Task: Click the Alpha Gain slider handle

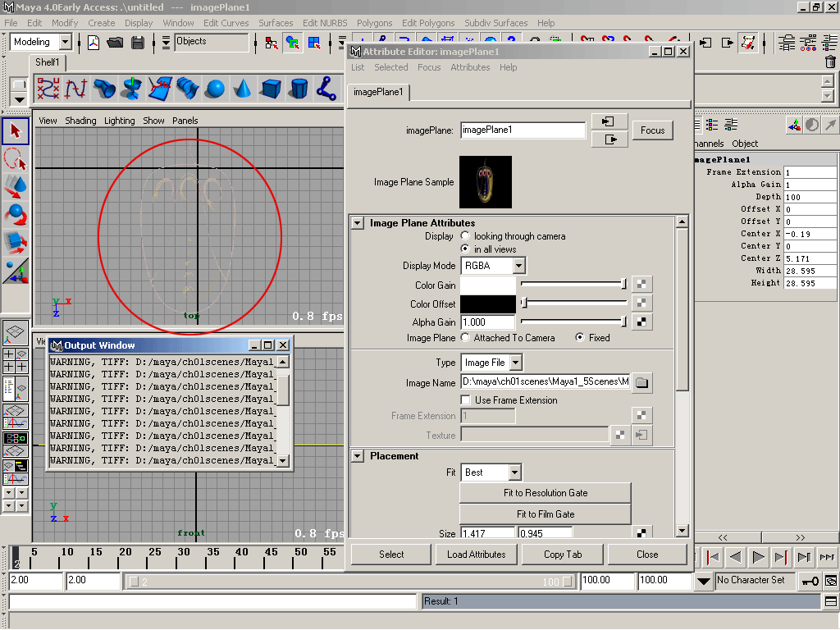Action: pos(623,322)
